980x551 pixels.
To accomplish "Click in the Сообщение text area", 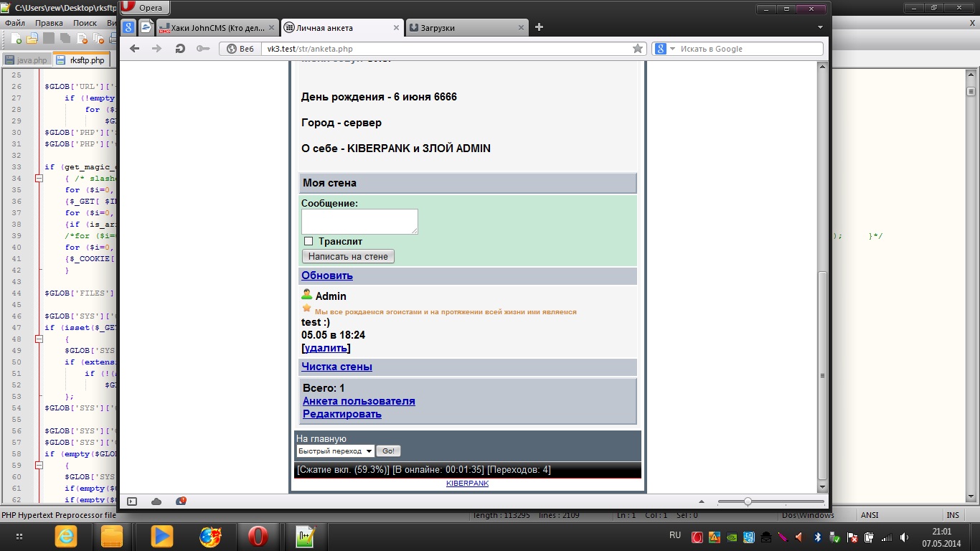I will tap(359, 222).
